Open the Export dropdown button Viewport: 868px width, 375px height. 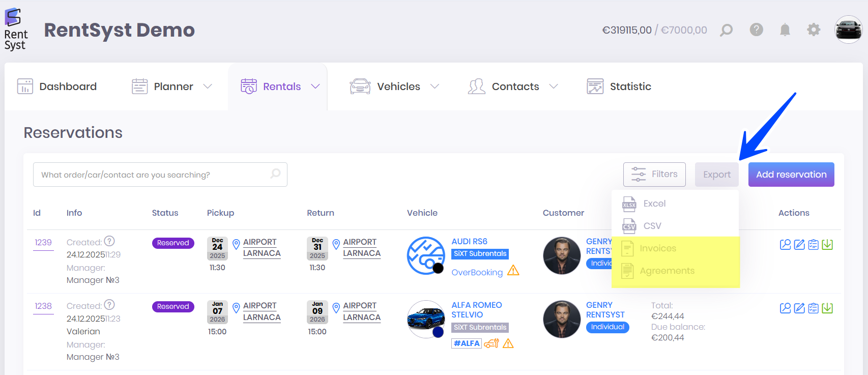coord(716,175)
